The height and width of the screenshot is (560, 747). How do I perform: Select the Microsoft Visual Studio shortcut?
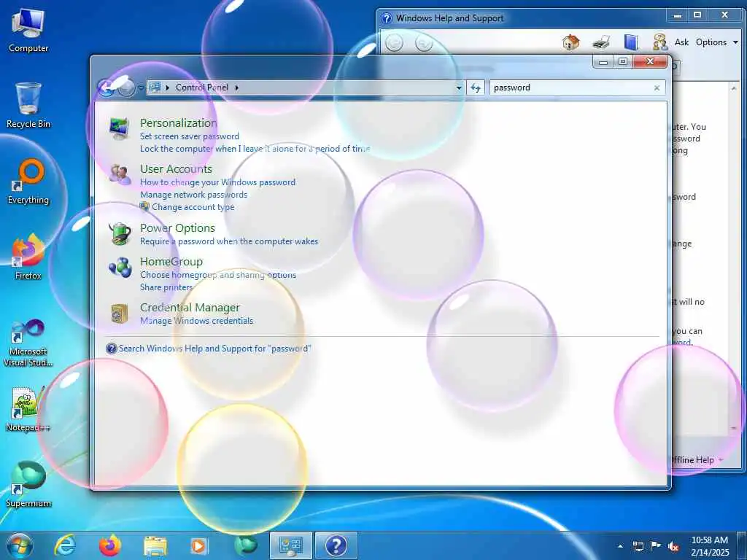coord(28,343)
